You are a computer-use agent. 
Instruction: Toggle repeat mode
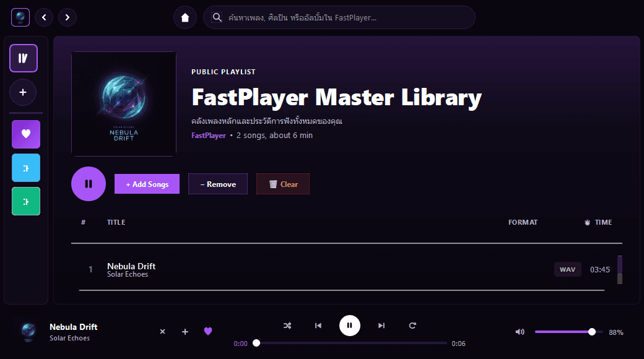[x=413, y=326]
